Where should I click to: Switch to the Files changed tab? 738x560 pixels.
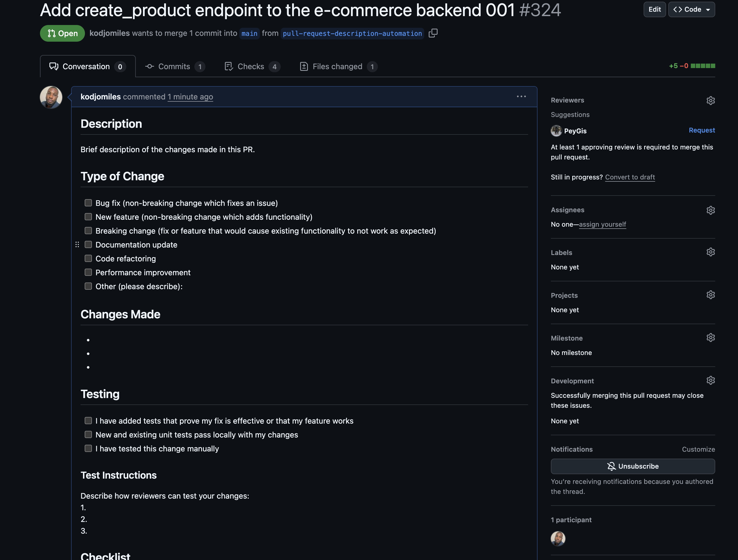coord(338,66)
